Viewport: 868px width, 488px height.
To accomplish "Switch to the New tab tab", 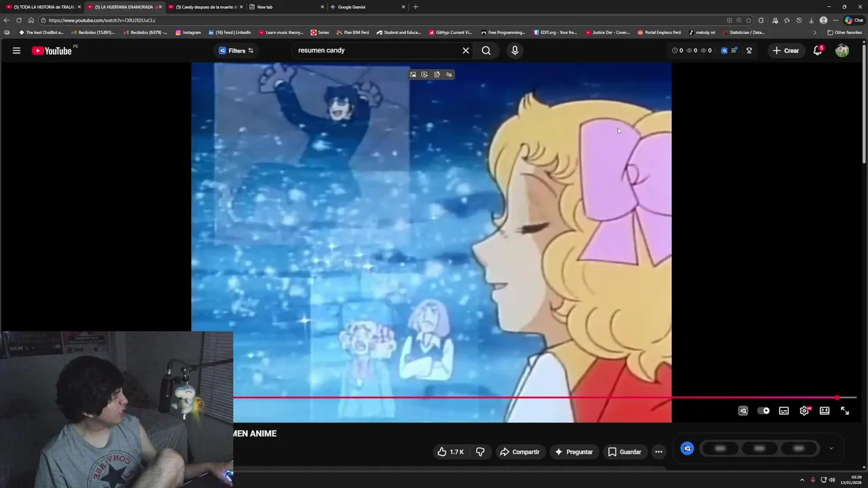I will pos(285,7).
